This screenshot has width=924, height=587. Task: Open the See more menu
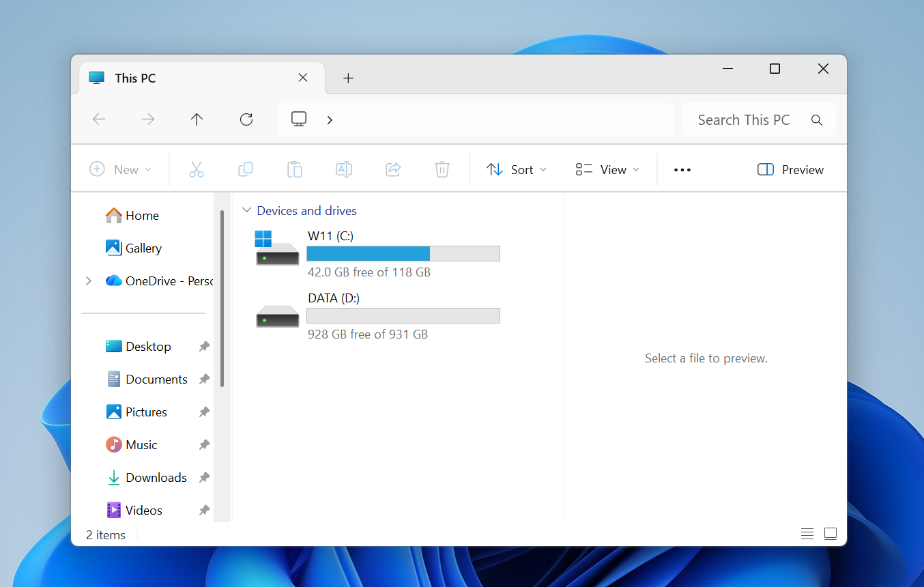tap(682, 169)
